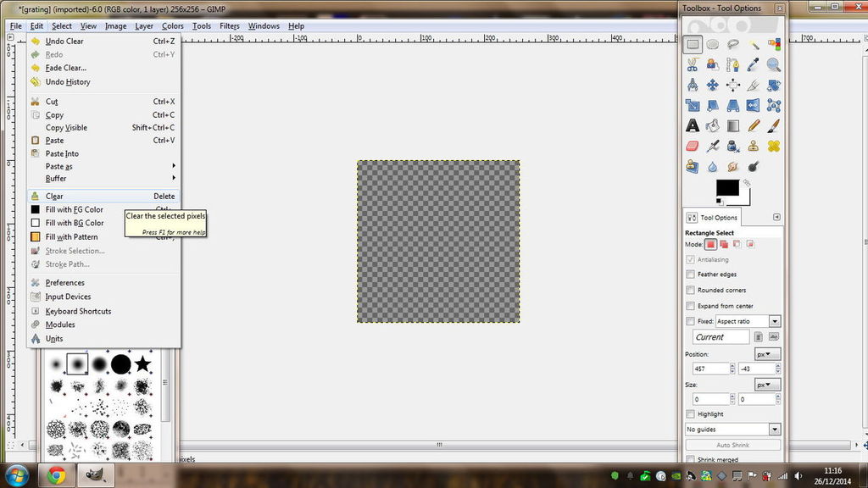Image resolution: width=868 pixels, height=488 pixels.
Task: Open the Fixed Aspect ratio dropdown
Action: point(748,321)
